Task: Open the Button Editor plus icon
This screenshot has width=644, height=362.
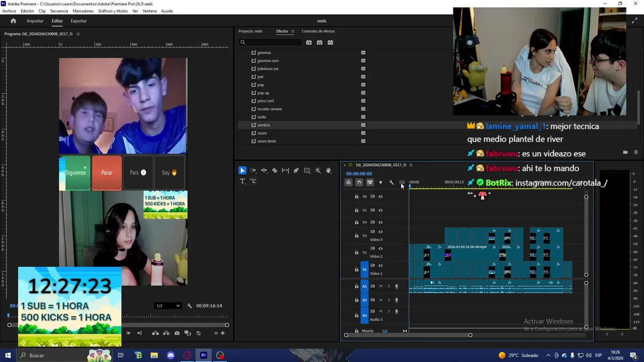Action: (x=223, y=333)
